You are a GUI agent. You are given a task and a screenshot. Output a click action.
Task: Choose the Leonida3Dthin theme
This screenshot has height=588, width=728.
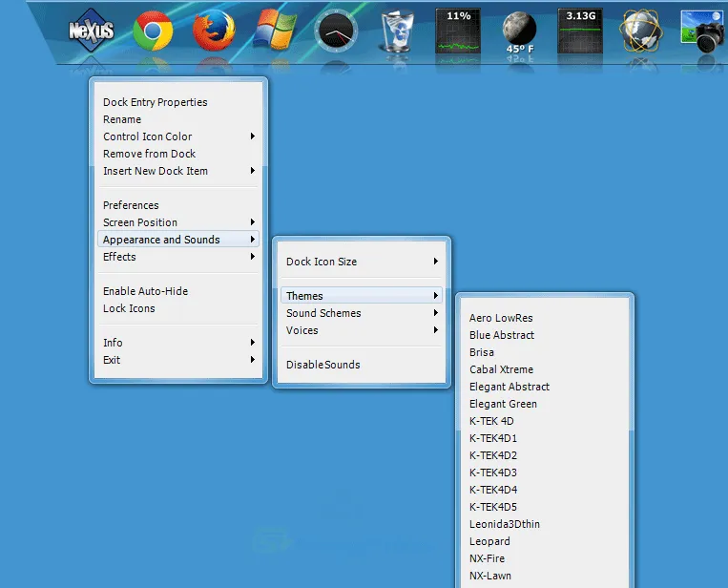coord(545,524)
